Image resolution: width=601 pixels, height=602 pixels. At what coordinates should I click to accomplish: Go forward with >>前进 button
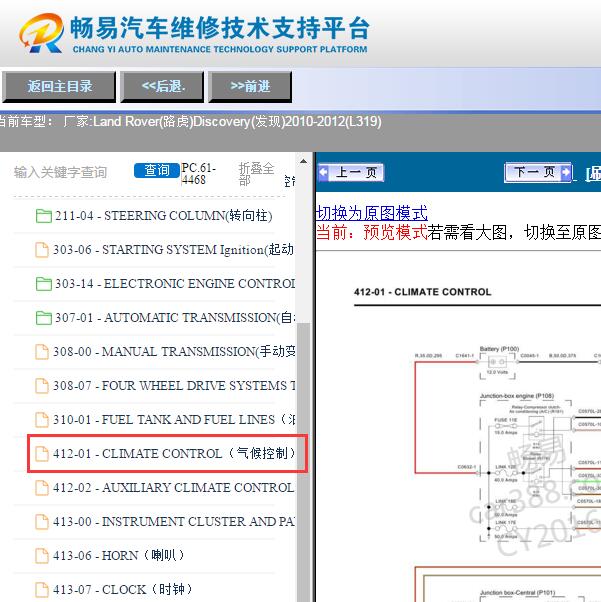250,86
